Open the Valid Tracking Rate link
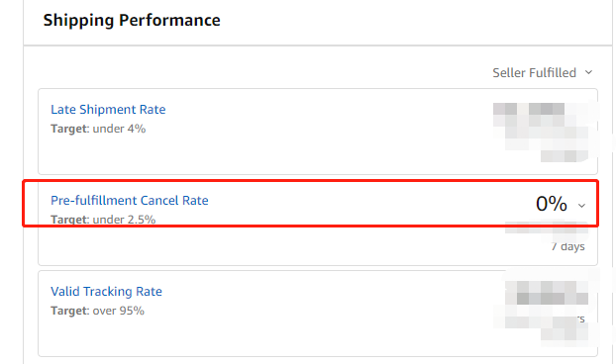This screenshot has height=364, width=616. pos(106,292)
